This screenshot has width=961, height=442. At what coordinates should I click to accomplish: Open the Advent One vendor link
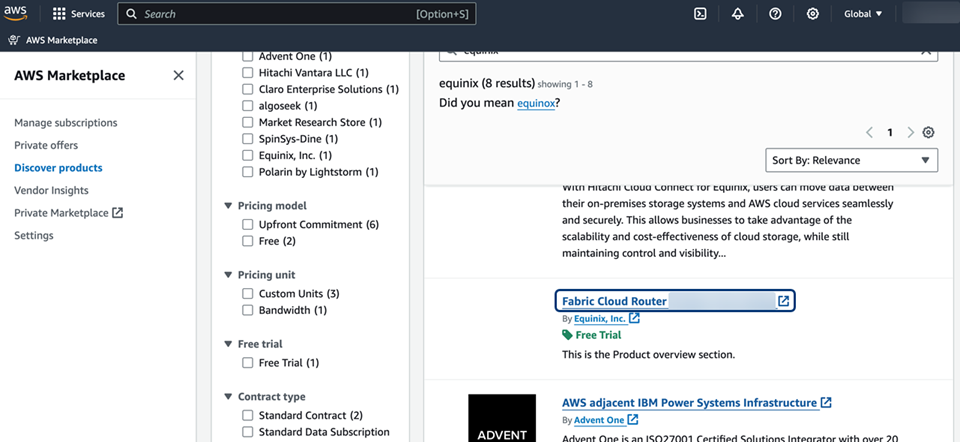(599, 420)
